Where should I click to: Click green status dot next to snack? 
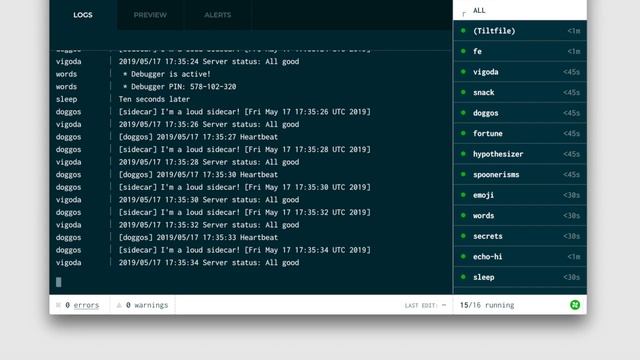[463, 92]
